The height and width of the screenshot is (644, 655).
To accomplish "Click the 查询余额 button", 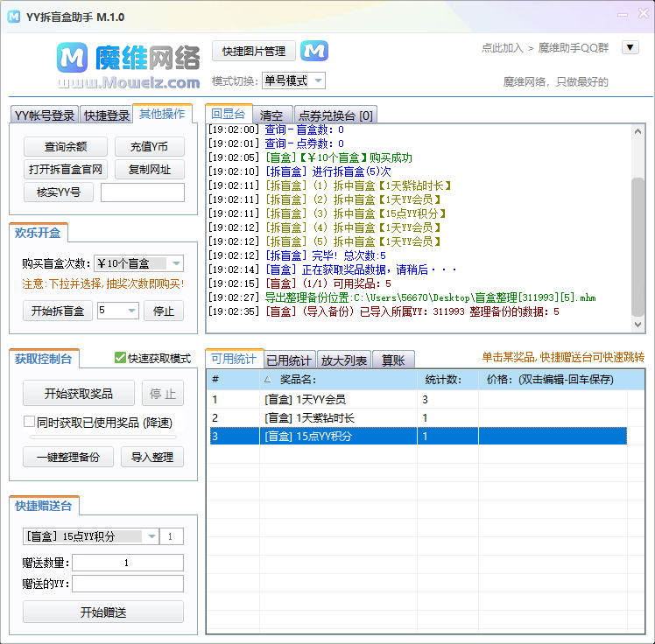I will tap(66, 146).
